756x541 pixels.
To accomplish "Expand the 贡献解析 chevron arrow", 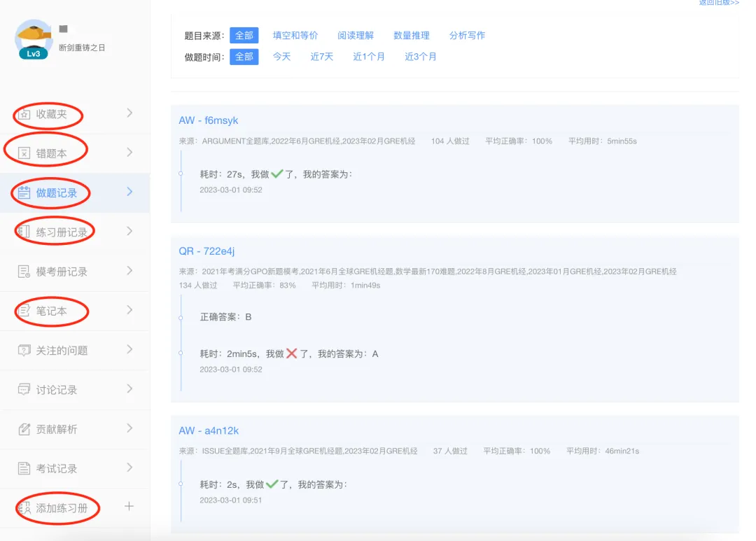I will tap(129, 428).
